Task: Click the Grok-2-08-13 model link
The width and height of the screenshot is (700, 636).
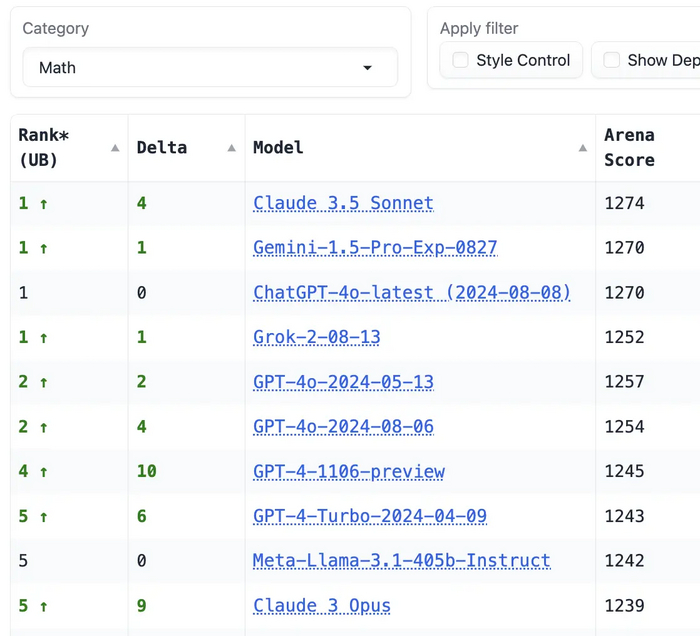Action: [x=317, y=337]
